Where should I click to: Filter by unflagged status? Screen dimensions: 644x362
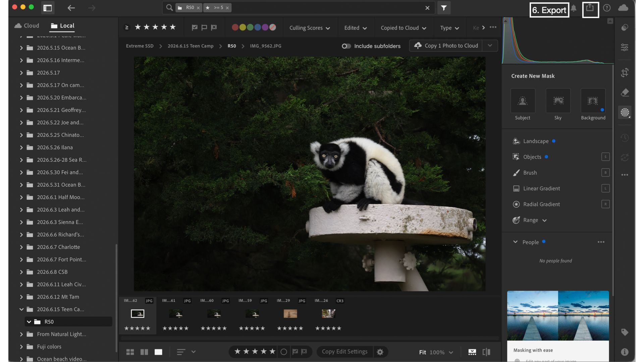pyautogui.click(x=204, y=27)
